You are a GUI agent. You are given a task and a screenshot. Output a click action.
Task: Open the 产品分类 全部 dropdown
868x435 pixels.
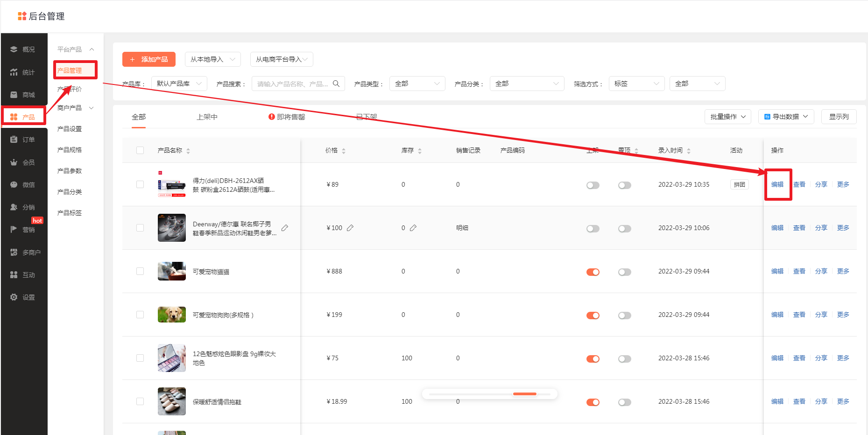point(527,84)
